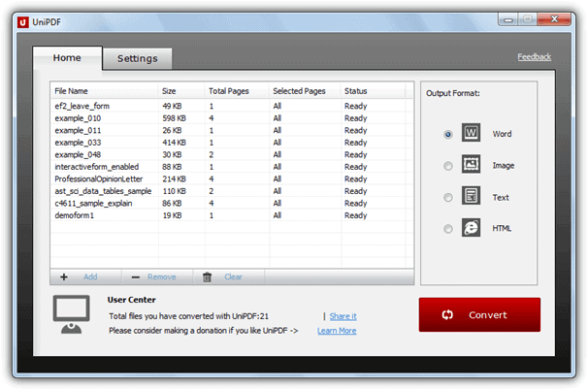Sort by the File Name column header
588x389 pixels.
104,91
